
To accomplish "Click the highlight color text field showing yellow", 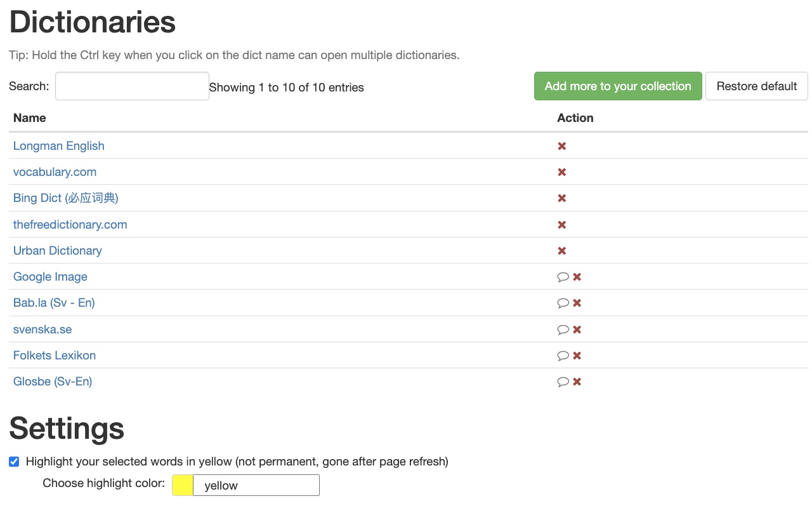I will point(256,486).
